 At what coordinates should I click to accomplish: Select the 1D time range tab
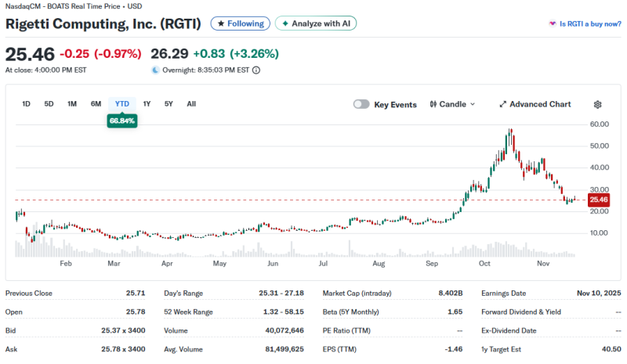click(x=26, y=104)
